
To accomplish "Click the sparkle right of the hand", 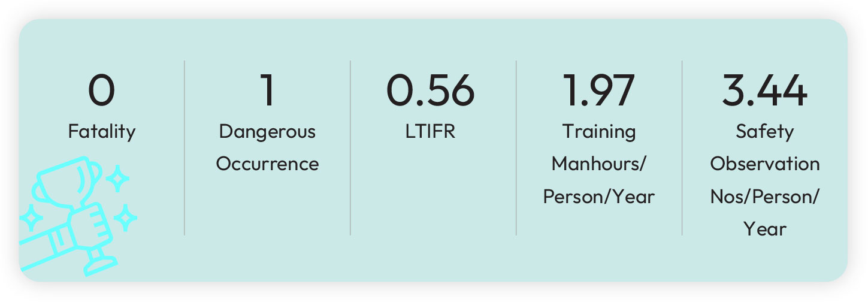I will 125,218.
